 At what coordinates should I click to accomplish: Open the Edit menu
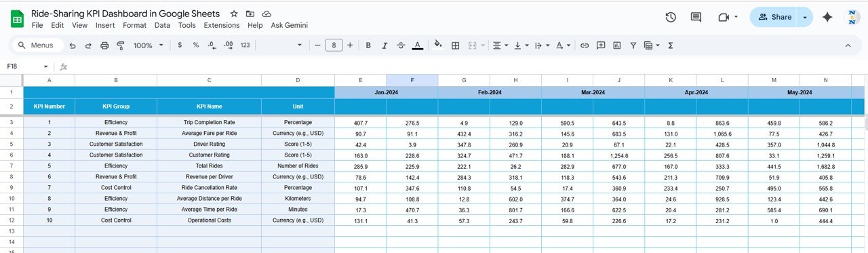(x=58, y=25)
